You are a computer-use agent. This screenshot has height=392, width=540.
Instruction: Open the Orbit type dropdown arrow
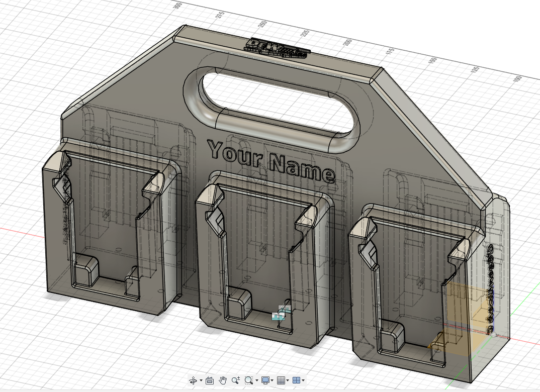(x=201, y=381)
